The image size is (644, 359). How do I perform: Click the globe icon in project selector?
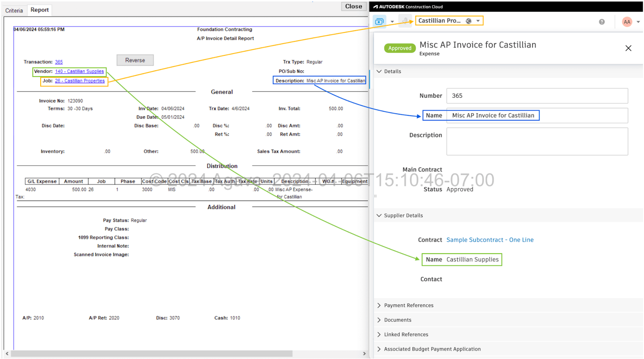tap(469, 21)
